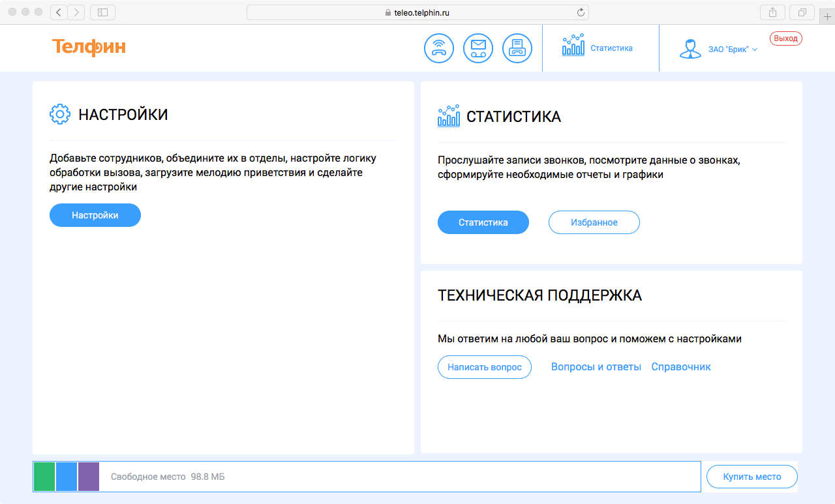835x504 pixels.
Task: Open Статистика via the bar chart header icon
Action: [x=573, y=47]
